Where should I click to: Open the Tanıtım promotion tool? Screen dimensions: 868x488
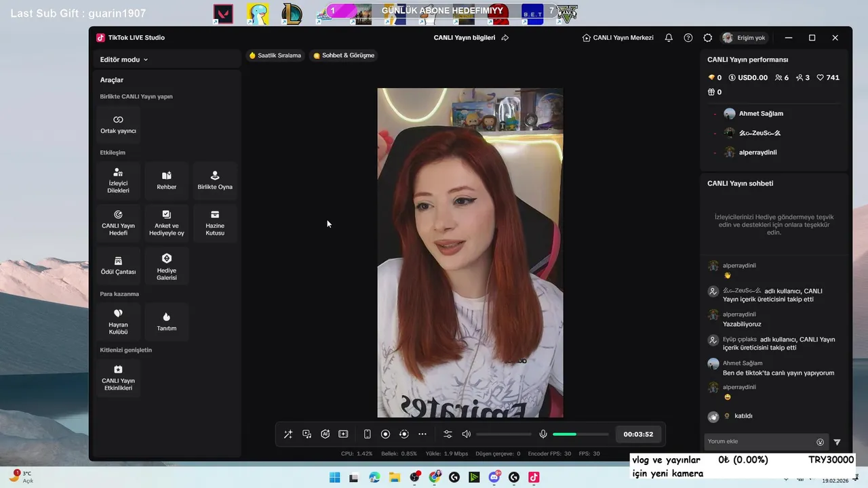pyautogui.click(x=167, y=322)
